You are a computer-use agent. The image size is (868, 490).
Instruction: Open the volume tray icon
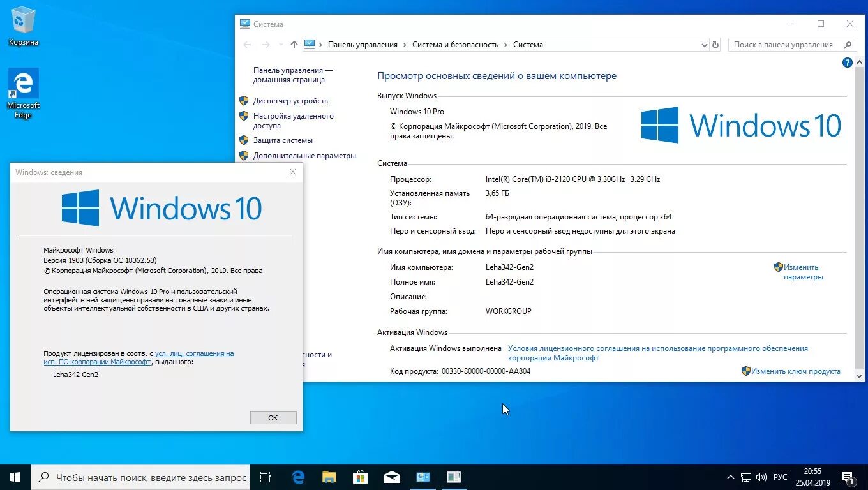(x=761, y=477)
